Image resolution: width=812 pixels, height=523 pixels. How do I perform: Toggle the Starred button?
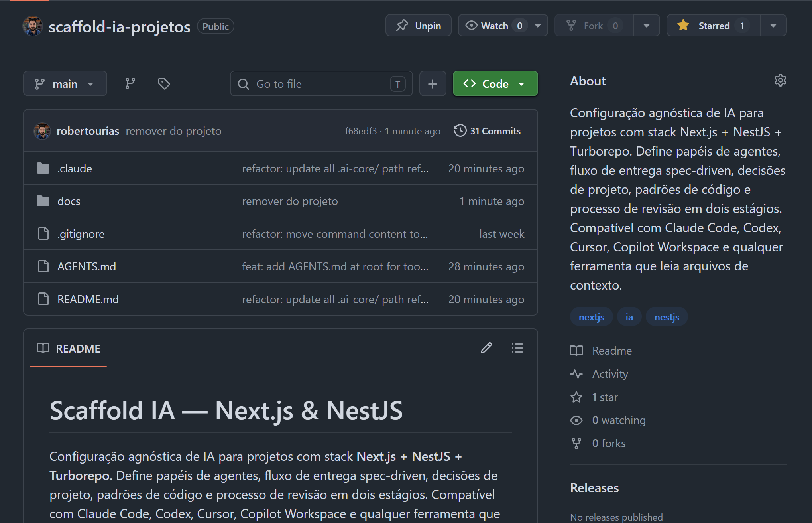tap(714, 26)
